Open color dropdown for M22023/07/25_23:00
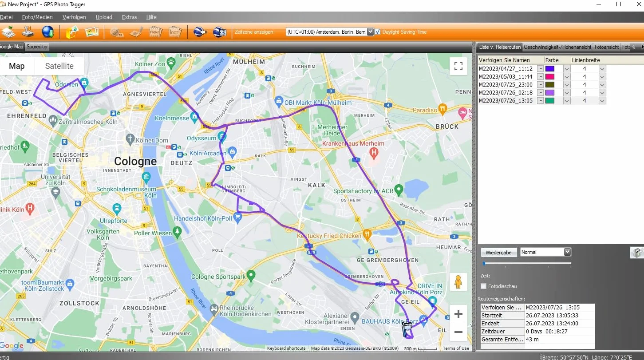The width and height of the screenshot is (644, 360). click(567, 85)
